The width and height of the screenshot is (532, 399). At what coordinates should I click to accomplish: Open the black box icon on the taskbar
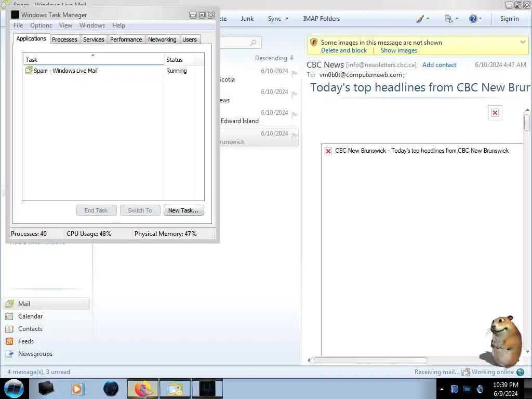pos(46,389)
